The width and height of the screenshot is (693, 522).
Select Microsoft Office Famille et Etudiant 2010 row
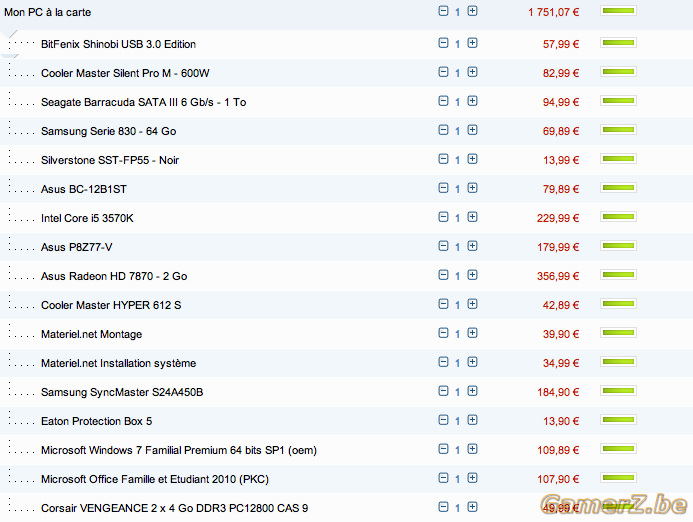pyautogui.click(x=346, y=479)
